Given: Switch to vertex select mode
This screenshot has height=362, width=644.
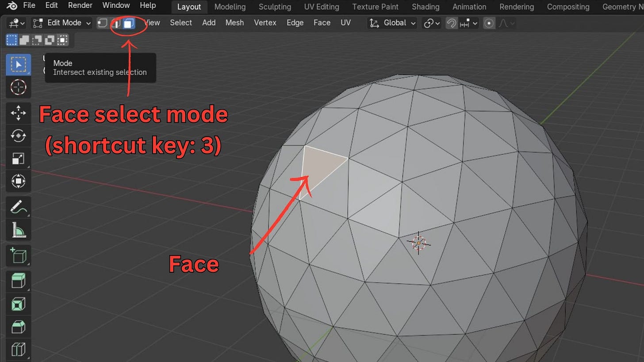Looking at the screenshot, I should point(103,23).
